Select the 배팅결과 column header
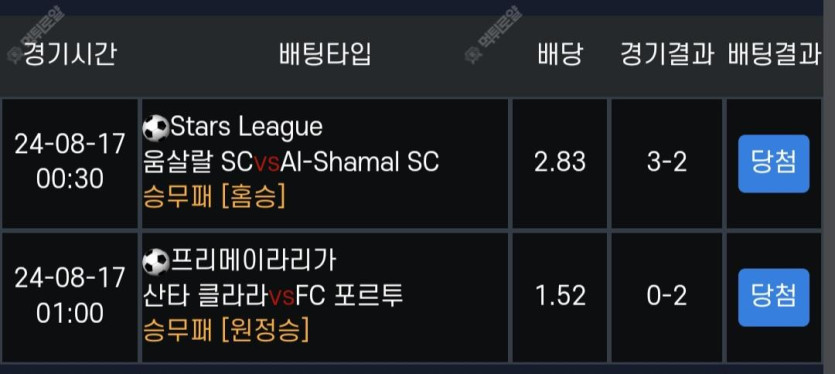835x374 pixels. [774, 54]
